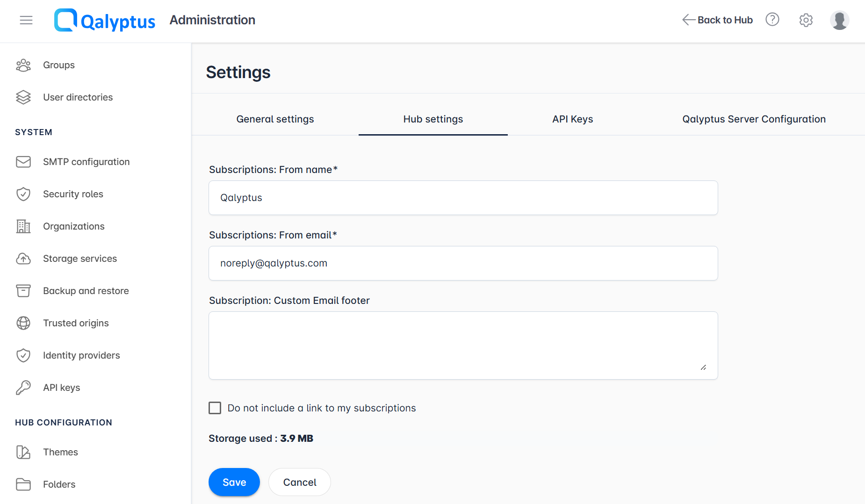This screenshot has height=504, width=865.
Task: Open User directories via its stacked-layers icon
Action: (x=23, y=97)
